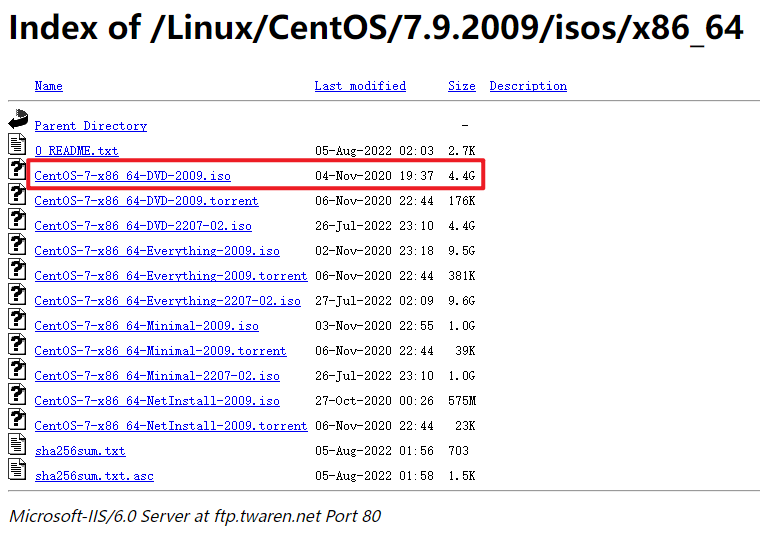Click the 9.5G size value
Image resolution: width=760 pixels, height=543 pixels.
(461, 251)
